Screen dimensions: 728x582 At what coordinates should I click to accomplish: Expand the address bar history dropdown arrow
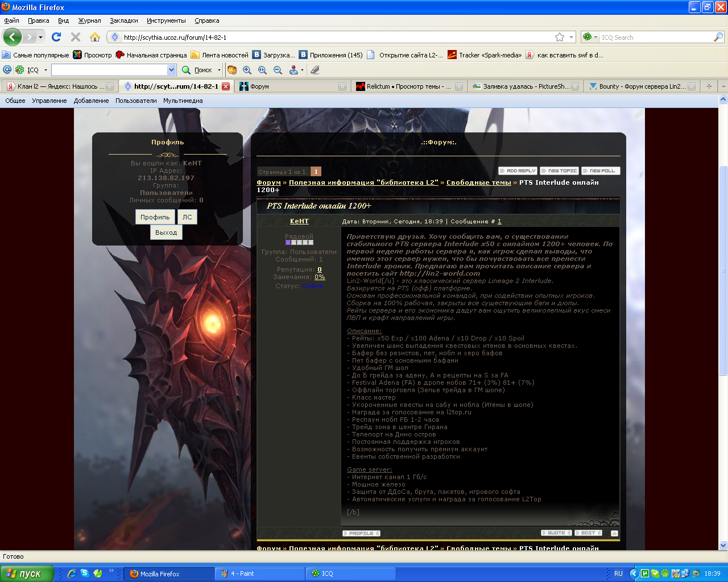571,38
